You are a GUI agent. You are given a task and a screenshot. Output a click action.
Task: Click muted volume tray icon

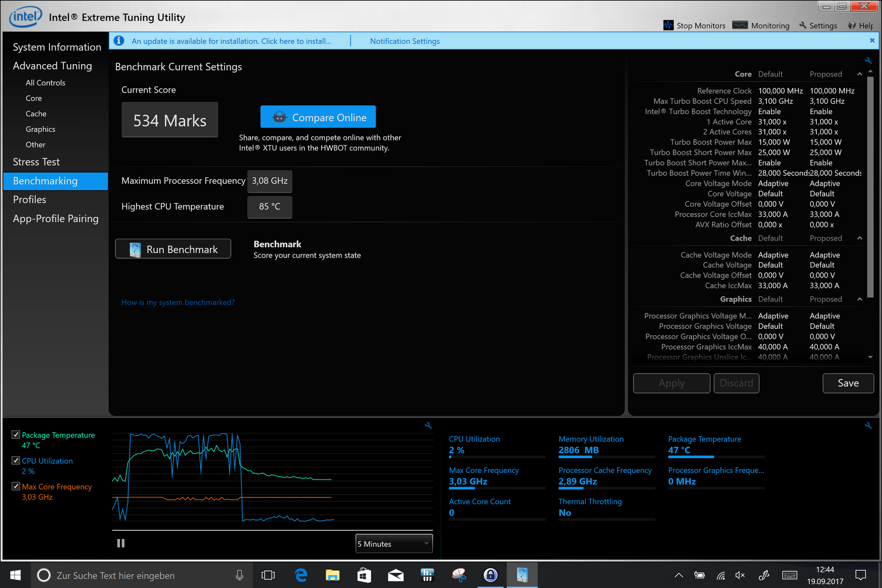[x=740, y=575]
